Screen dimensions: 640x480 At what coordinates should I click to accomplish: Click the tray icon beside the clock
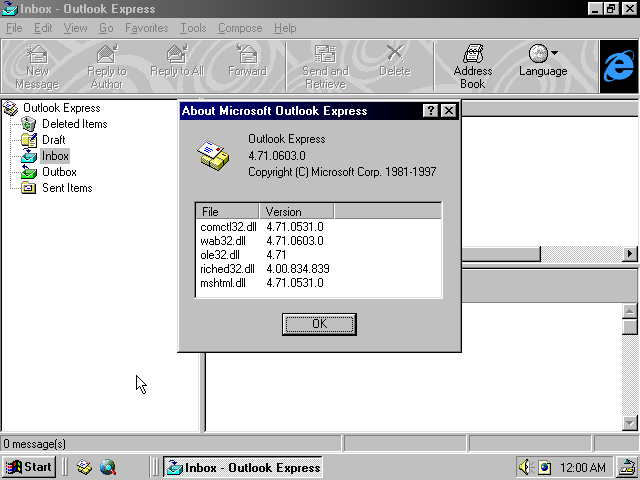click(544, 467)
